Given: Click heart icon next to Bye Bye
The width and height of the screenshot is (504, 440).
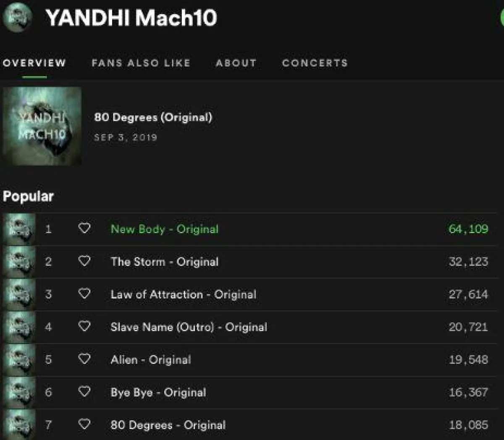Looking at the screenshot, I should coord(84,392).
